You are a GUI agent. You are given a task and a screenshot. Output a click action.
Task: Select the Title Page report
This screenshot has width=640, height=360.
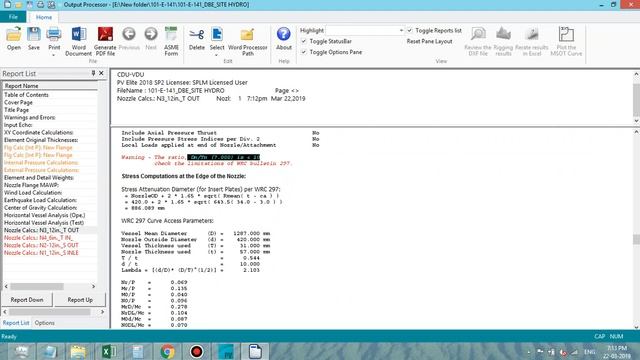click(x=17, y=110)
